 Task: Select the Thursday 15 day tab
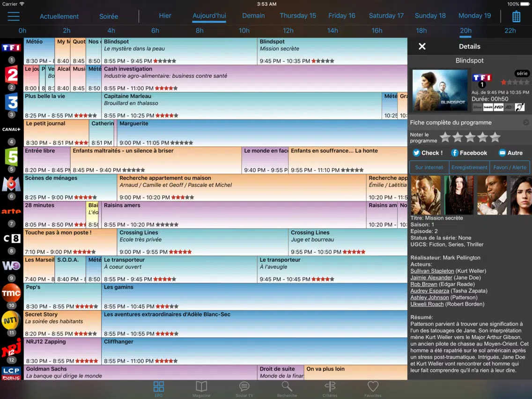[298, 15]
